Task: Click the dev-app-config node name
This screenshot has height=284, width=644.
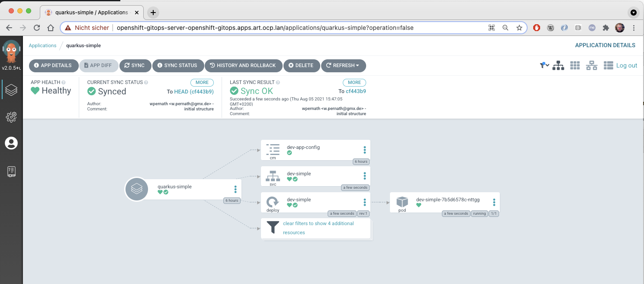Action: pyautogui.click(x=303, y=147)
